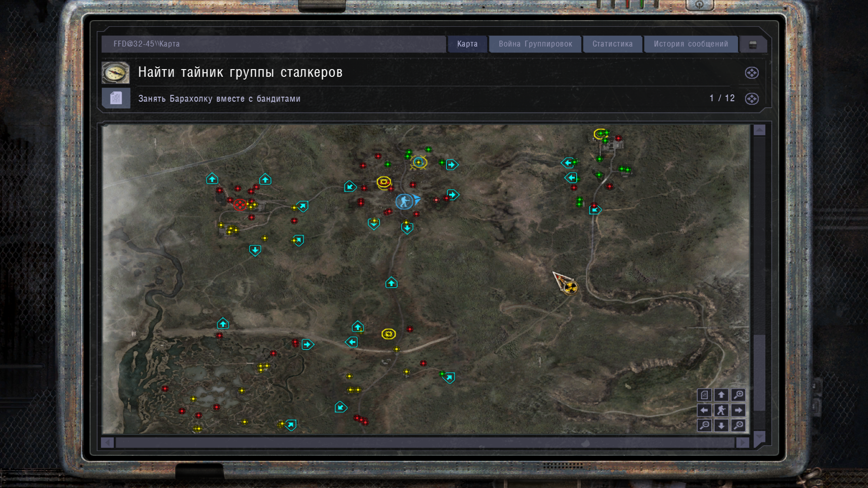Click the radiation artifact marker on map
Viewport: 868px width, 488px height.
(x=571, y=287)
